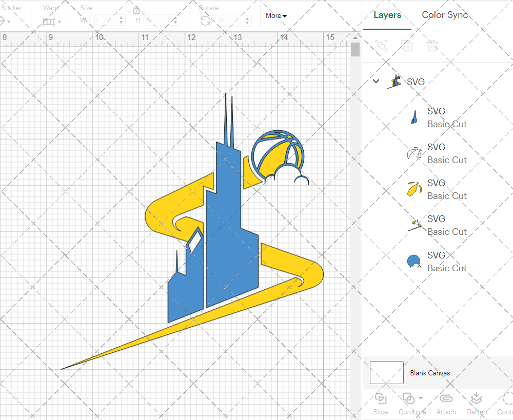Image resolution: width=513 pixels, height=420 pixels.
Task: Select the top-level SVG group thumbnail
Action: click(x=395, y=82)
